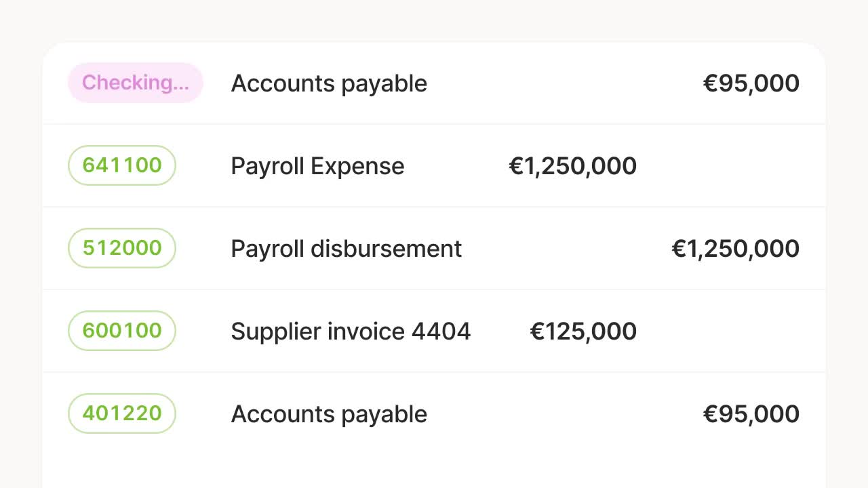The height and width of the screenshot is (488, 868).
Task: Click empty credit cell in Payroll Expense row
Action: [x=732, y=166]
